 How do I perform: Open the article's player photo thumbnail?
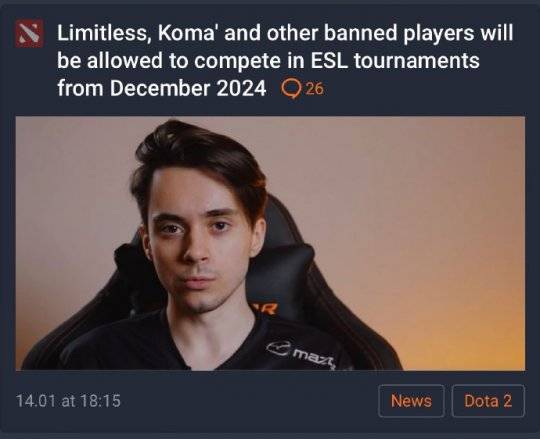[x=270, y=243]
